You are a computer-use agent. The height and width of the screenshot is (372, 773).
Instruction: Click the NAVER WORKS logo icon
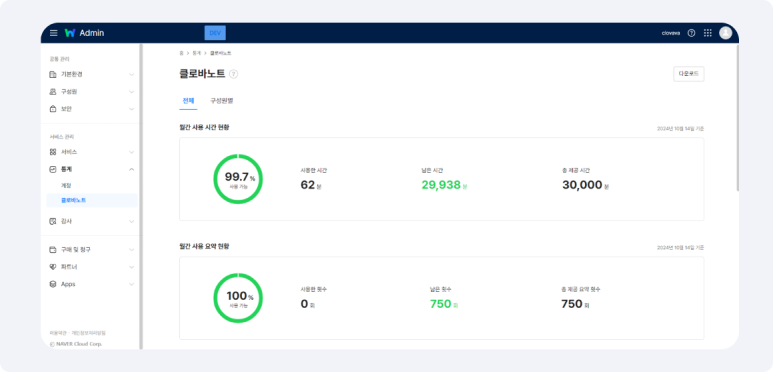(x=70, y=33)
